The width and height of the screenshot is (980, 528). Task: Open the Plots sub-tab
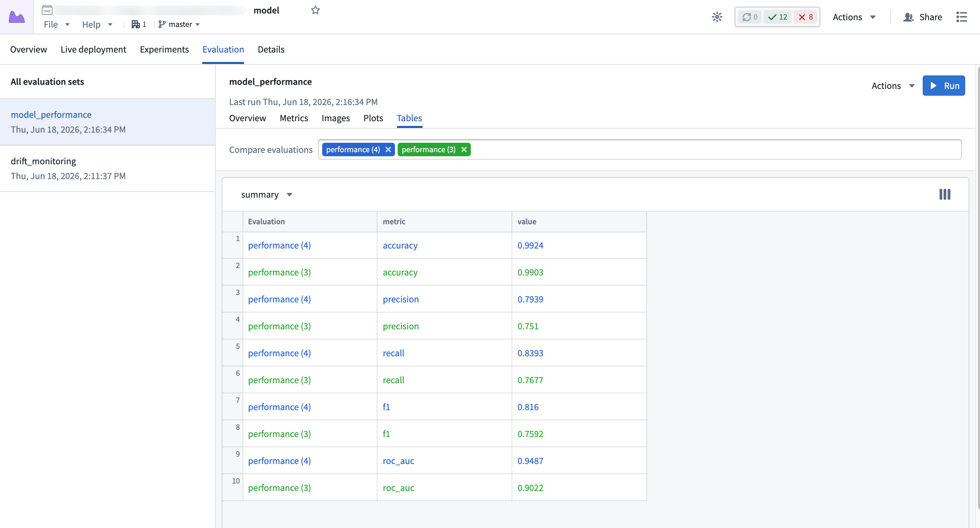pos(373,118)
